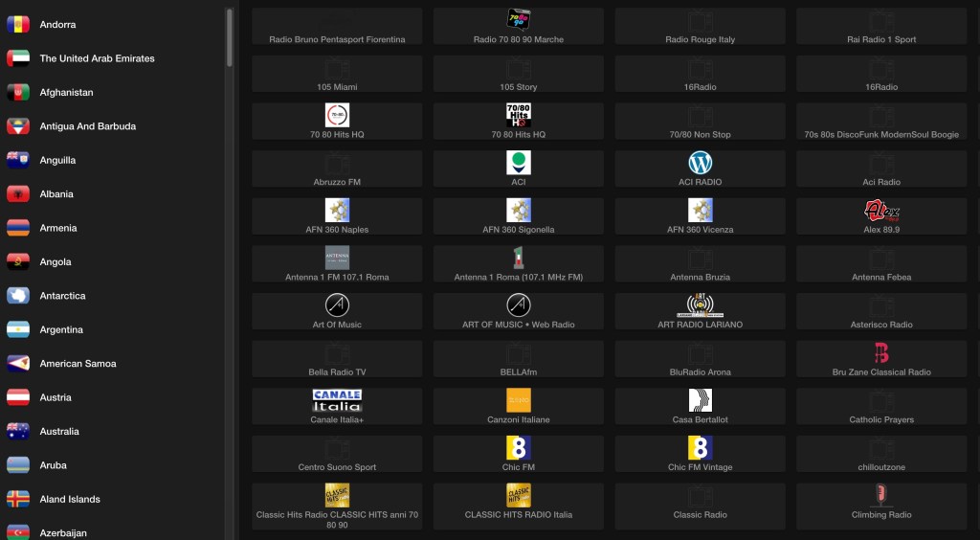Open the Chic FM Vintage logo
This screenshot has height=540, width=980.
pos(700,448)
